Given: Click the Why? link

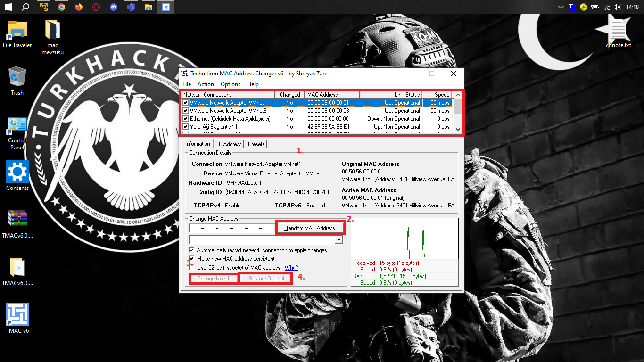Looking at the screenshot, I should click(291, 268).
